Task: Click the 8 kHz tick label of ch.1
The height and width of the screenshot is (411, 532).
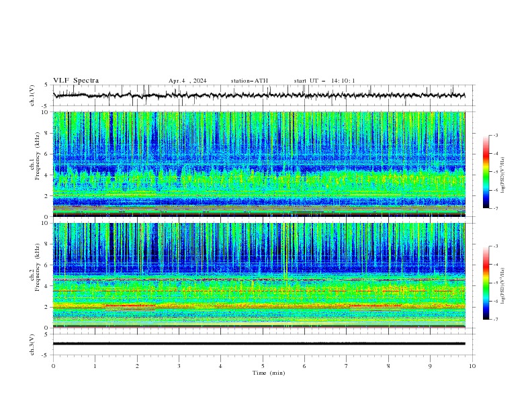Action: click(x=47, y=133)
